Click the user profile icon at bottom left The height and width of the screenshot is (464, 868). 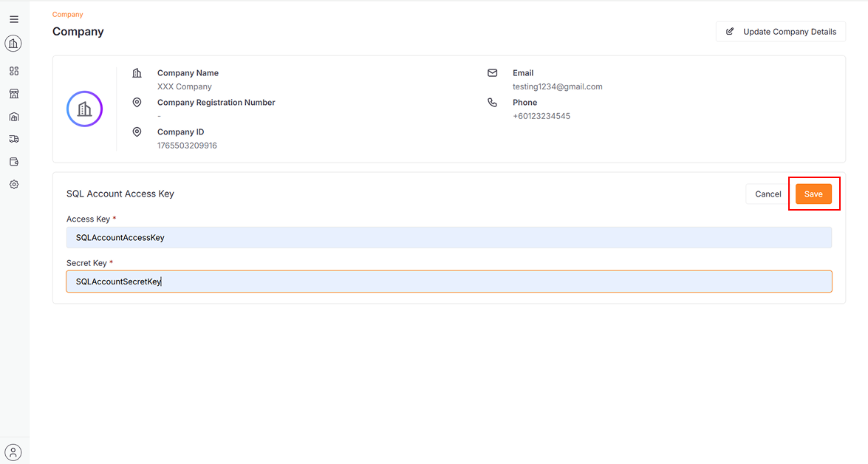click(x=13, y=451)
